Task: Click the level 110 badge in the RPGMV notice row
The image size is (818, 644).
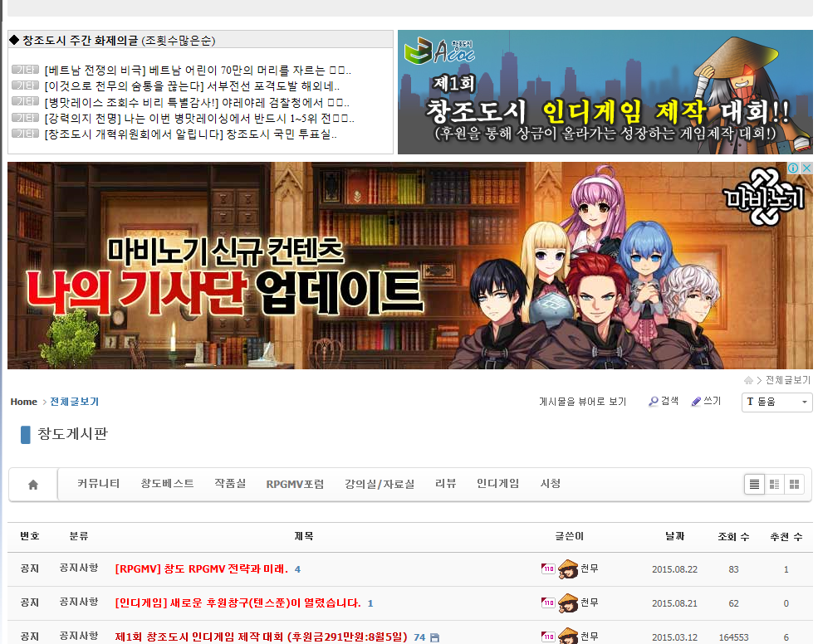Action: click(548, 569)
